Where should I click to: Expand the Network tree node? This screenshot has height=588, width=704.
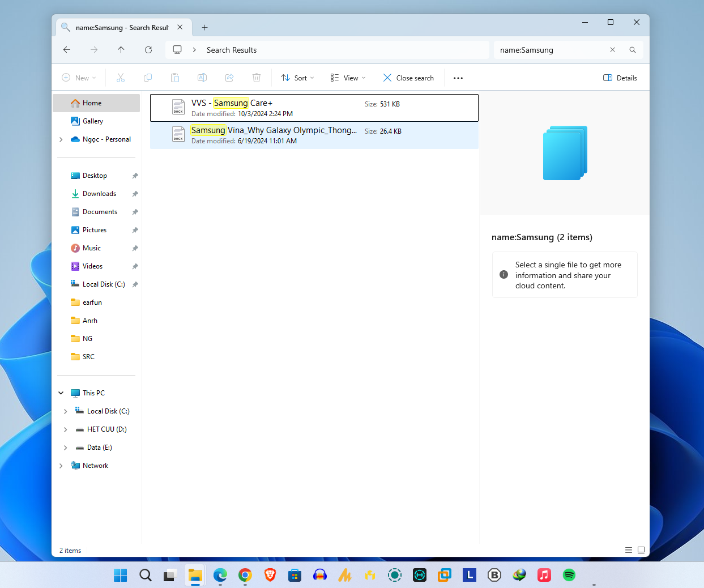[x=61, y=466]
